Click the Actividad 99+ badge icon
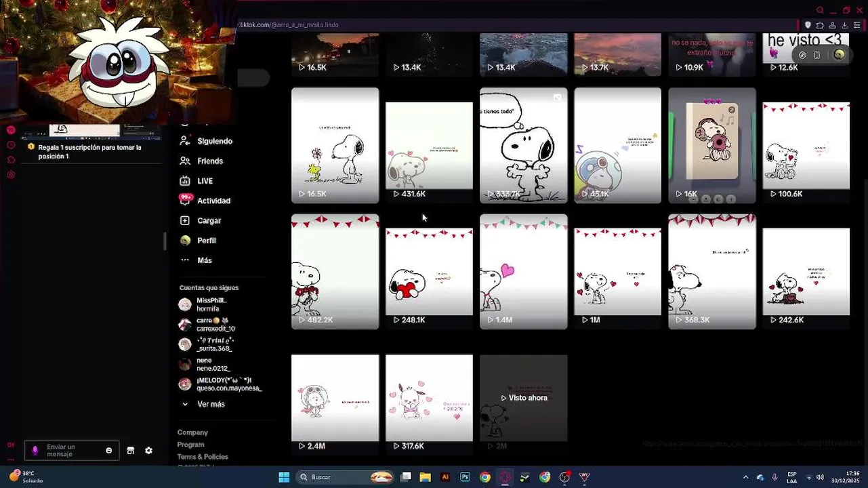Screen dimensions: 868x488 click(x=185, y=199)
